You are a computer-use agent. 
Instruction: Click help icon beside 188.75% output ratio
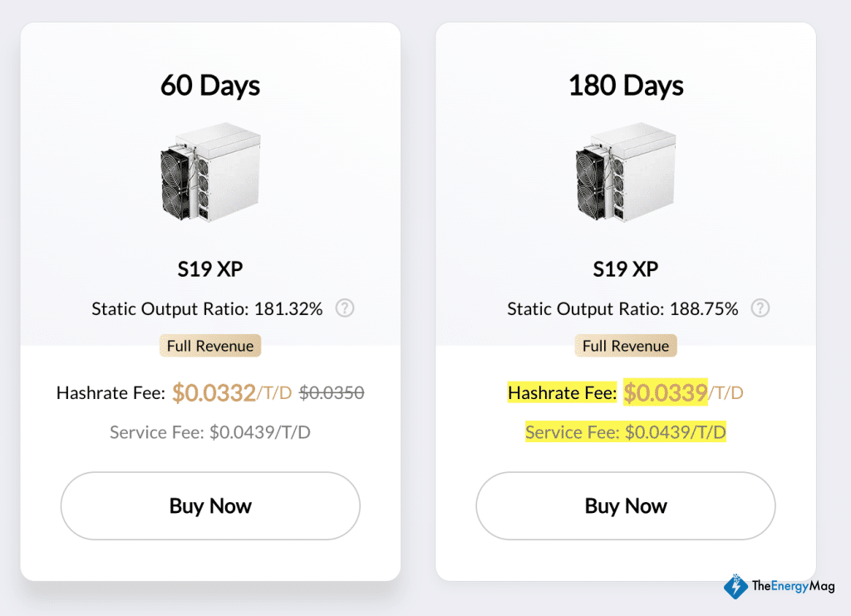click(x=760, y=308)
